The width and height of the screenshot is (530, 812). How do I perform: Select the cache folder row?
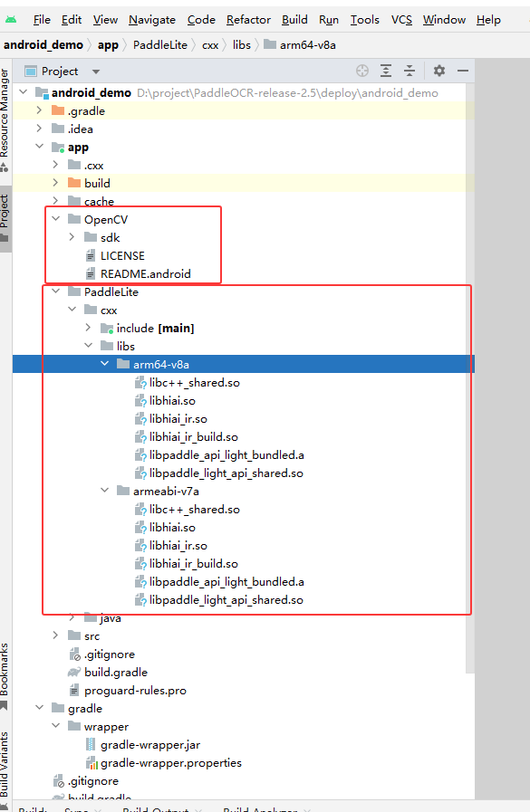[x=244, y=201]
